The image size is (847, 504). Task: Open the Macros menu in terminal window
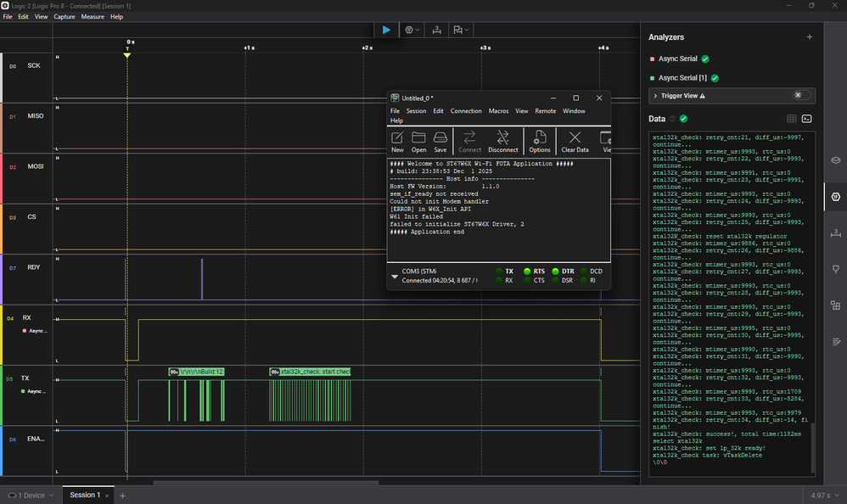[497, 111]
